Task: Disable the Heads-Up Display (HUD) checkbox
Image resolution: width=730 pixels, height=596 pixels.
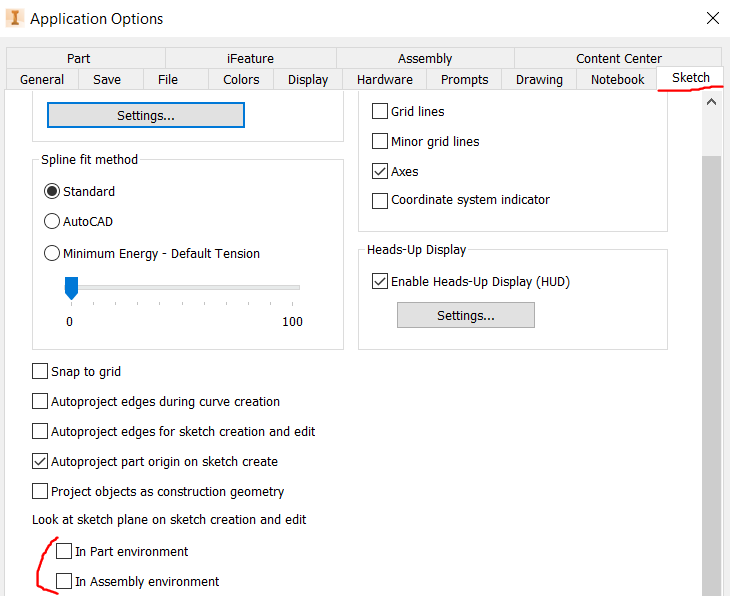Action: click(x=380, y=282)
